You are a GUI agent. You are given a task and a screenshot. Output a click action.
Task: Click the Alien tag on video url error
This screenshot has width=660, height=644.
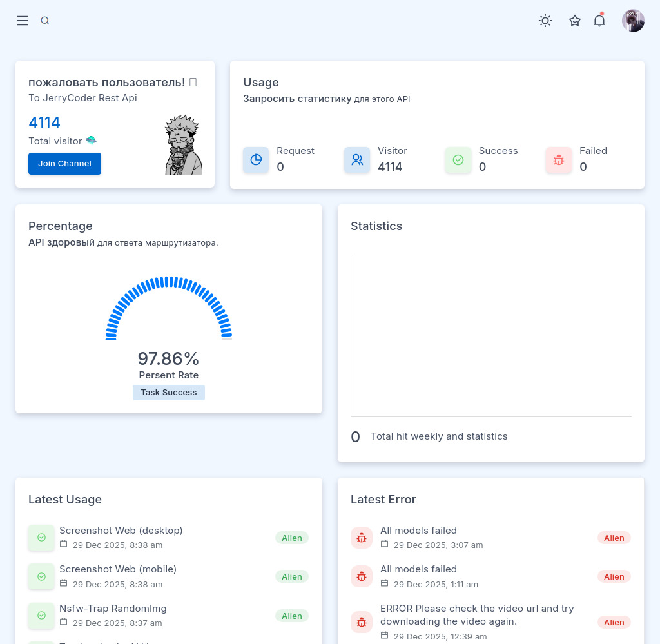tap(614, 622)
